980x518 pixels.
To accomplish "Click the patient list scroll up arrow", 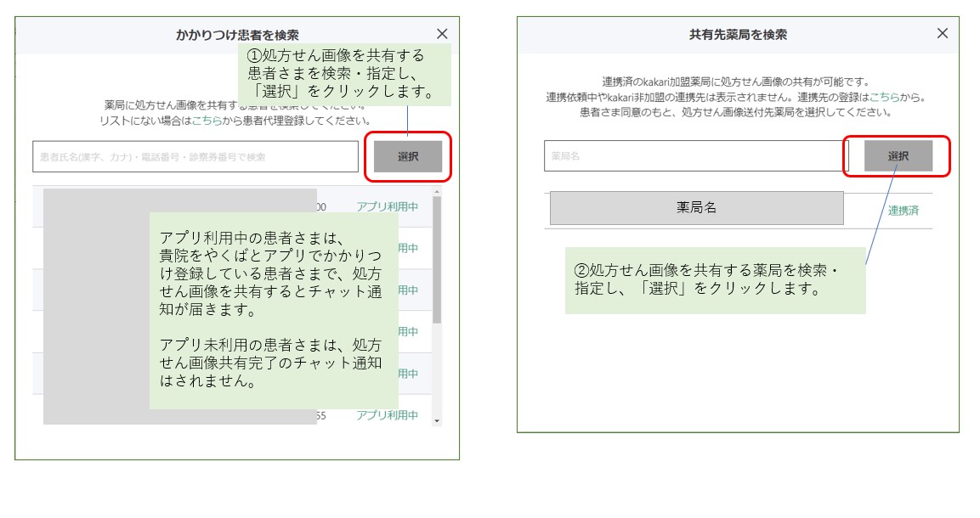I will (437, 192).
